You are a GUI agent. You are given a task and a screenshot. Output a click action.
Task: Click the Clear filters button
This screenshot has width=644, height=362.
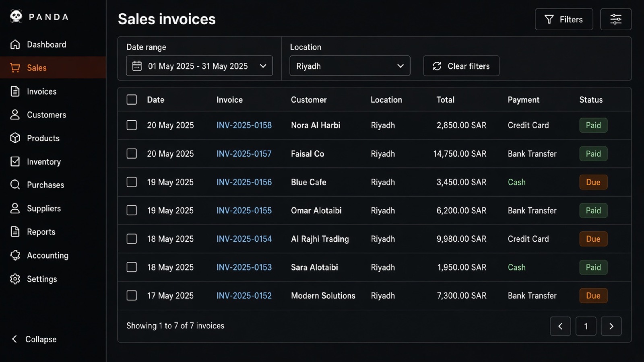click(461, 66)
